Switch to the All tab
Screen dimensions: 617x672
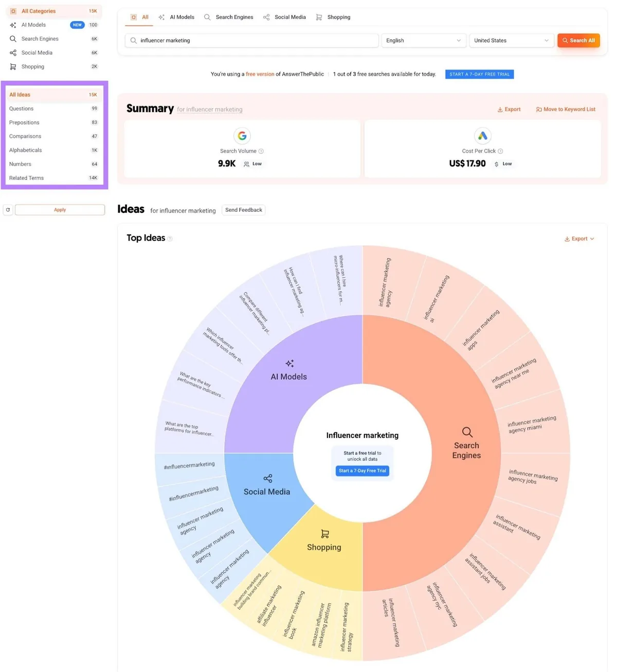click(x=139, y=17)
